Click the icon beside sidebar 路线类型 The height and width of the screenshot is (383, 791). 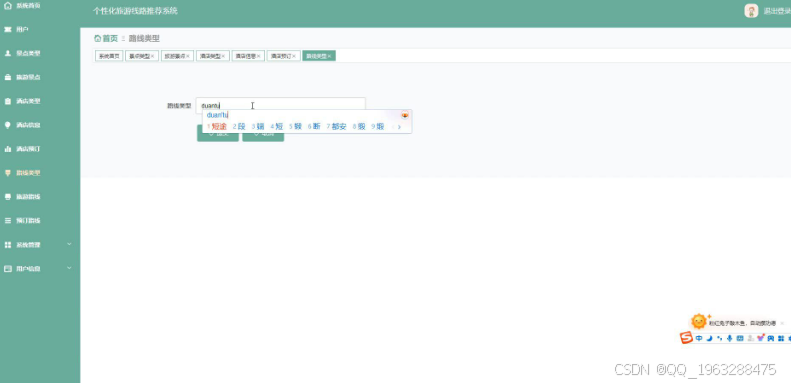8,173
